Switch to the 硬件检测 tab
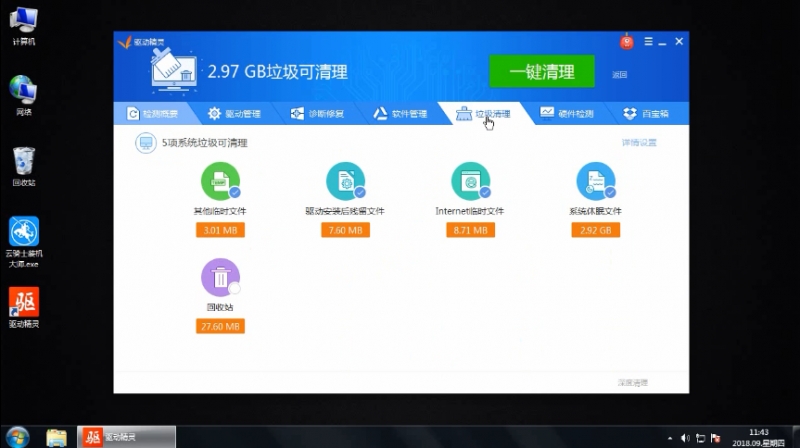Screen dimensions: 800x448 tap(567, 113)
